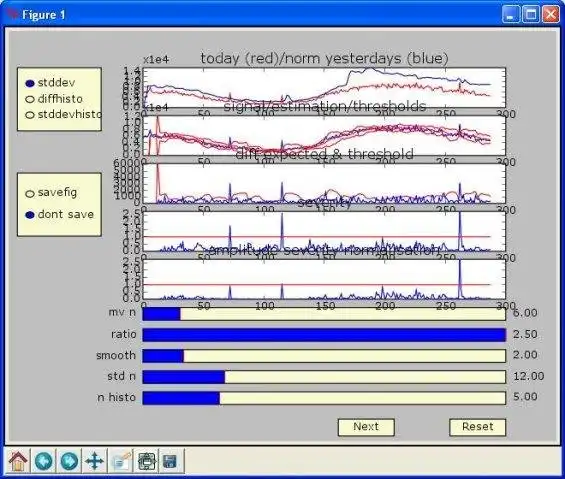Select the Pan axes cross tool
Viewport: 565px width, 479px height.
[94, 460]
